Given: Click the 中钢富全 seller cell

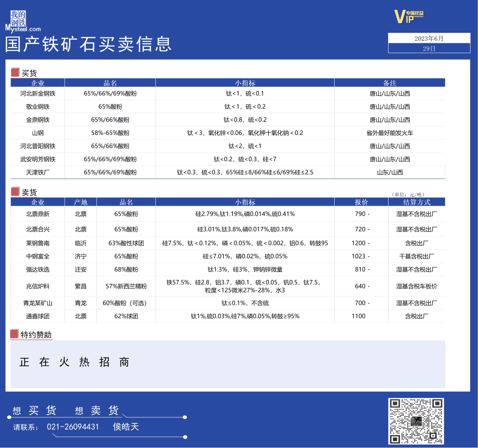Looking at the screenshot, I should (x=38, y=256).
